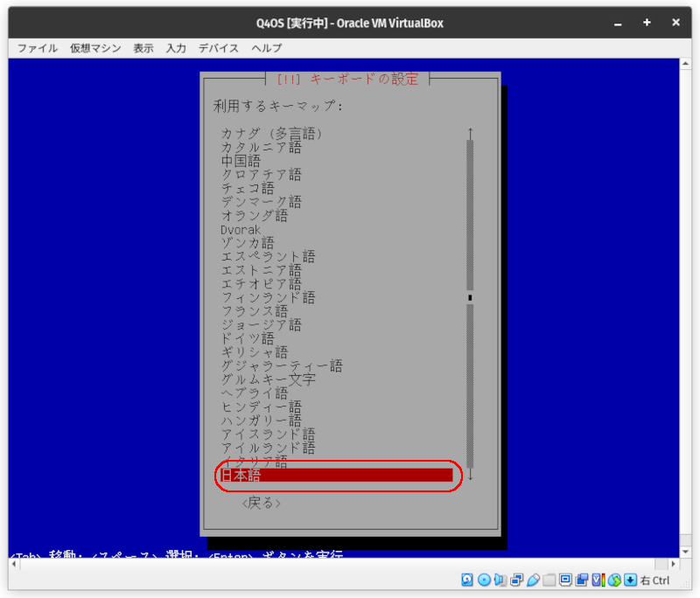
Task: Click the <戻る> back button
Action: click(x=262, y=503)
